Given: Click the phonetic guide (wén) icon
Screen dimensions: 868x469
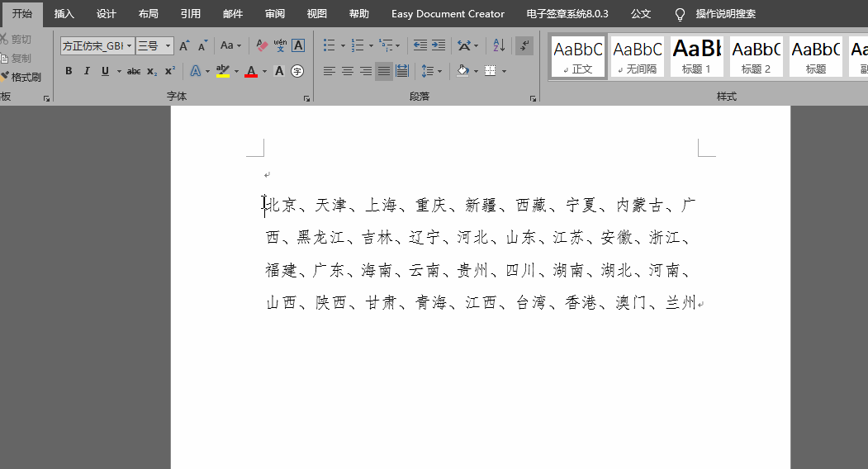Looking at the screenshot, I should (x=280, y=45).
